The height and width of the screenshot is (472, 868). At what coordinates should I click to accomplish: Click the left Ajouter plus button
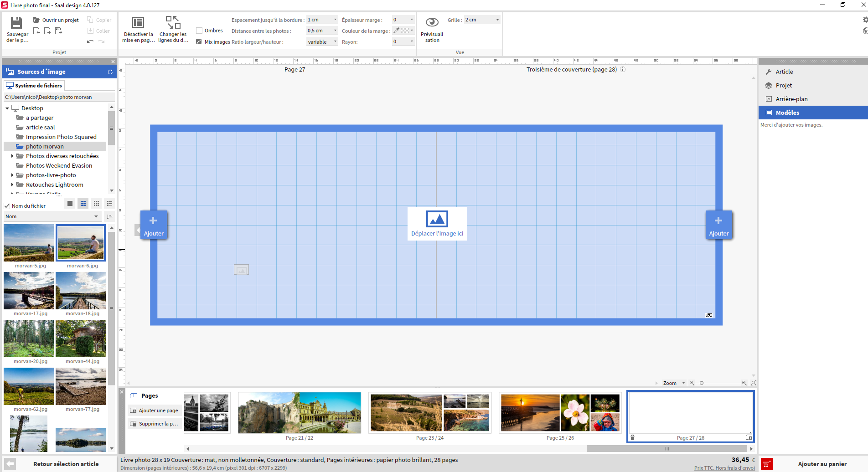[154, 225]
